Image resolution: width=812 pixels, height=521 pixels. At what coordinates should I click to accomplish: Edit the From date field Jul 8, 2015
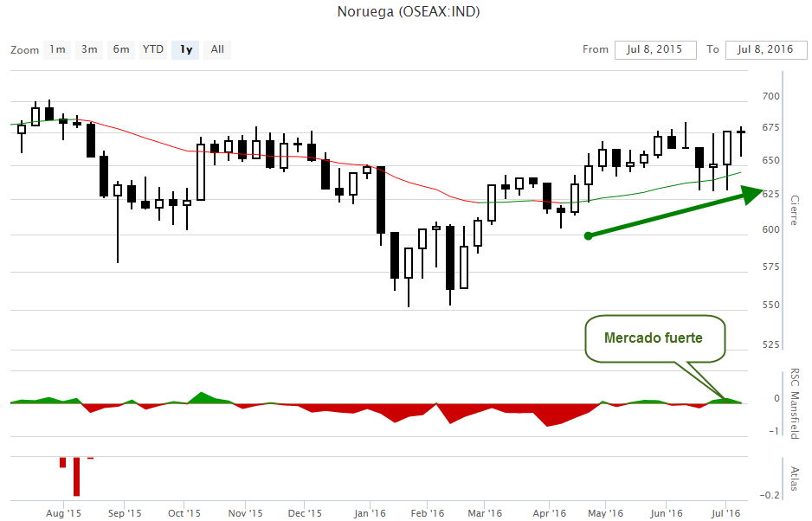coord(655,49)
